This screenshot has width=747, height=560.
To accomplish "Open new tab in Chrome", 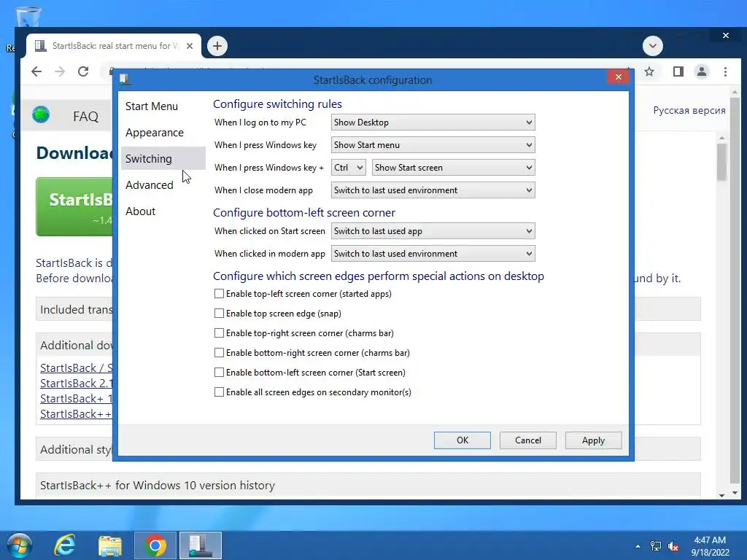I will [x=217, y=46].
